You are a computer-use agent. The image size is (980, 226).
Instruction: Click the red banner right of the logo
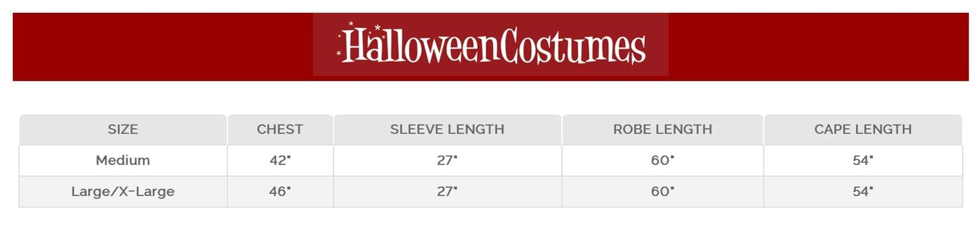click(x=818, y=47)
